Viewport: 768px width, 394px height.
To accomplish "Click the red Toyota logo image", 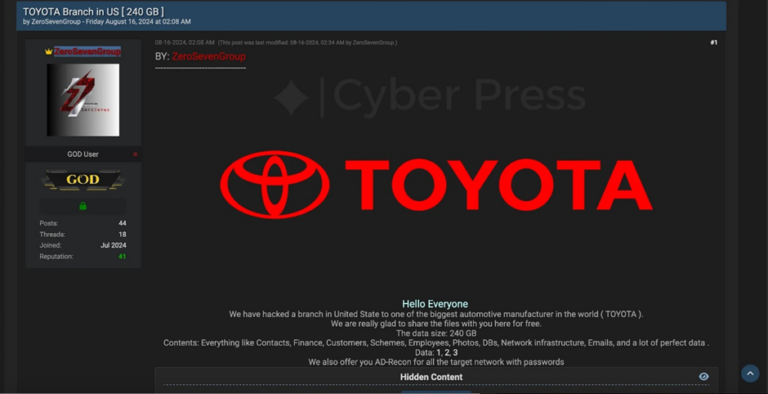I will pos(436,185).
